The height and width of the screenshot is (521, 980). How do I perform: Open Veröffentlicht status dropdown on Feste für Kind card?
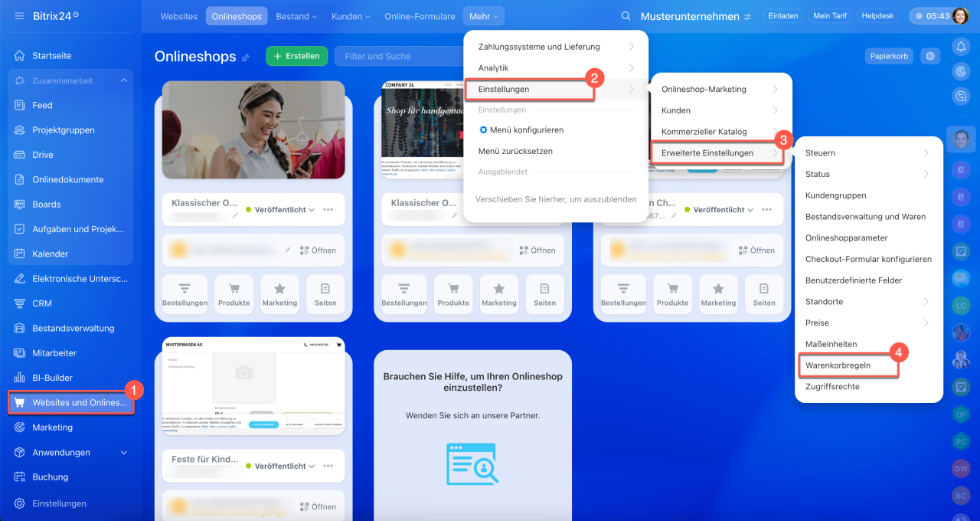[x=280, y=466]
